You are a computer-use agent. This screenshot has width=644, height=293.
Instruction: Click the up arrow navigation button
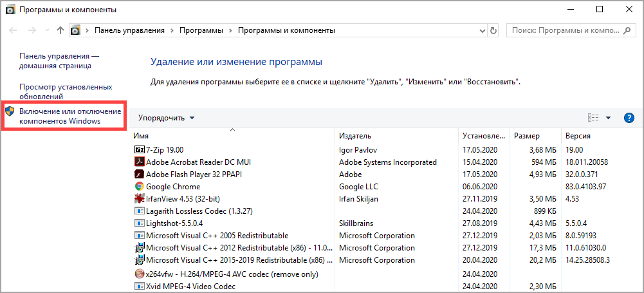coord(60,30)
